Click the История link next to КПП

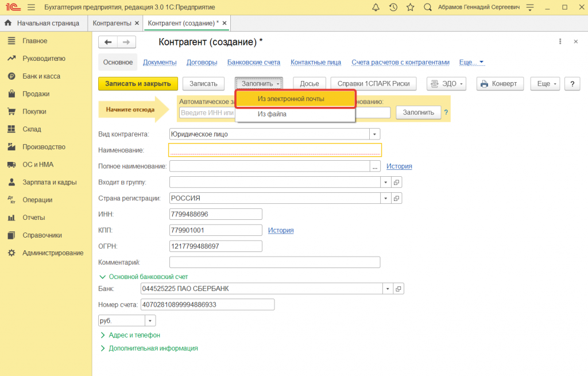pos(281,230)
